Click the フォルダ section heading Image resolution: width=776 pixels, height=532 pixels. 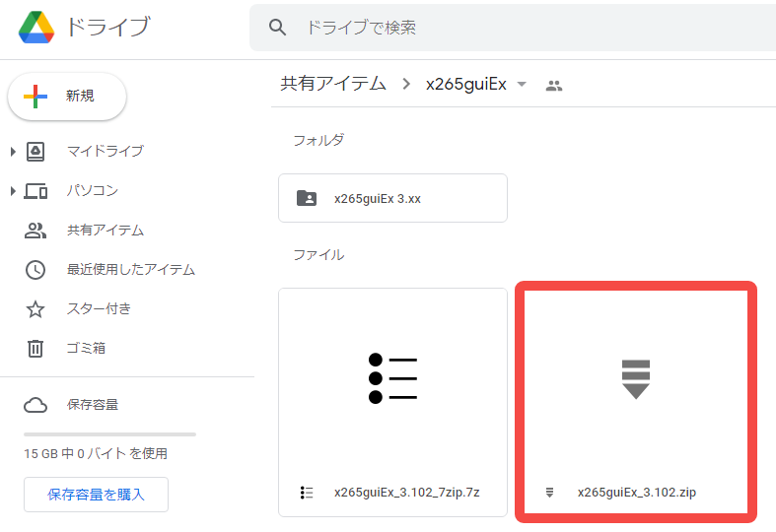pos(318,141)
